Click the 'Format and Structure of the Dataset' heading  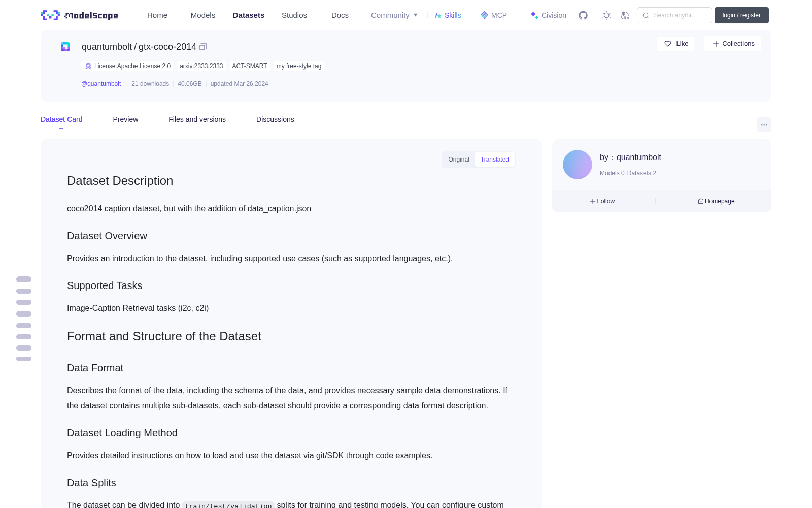(164, 336)
